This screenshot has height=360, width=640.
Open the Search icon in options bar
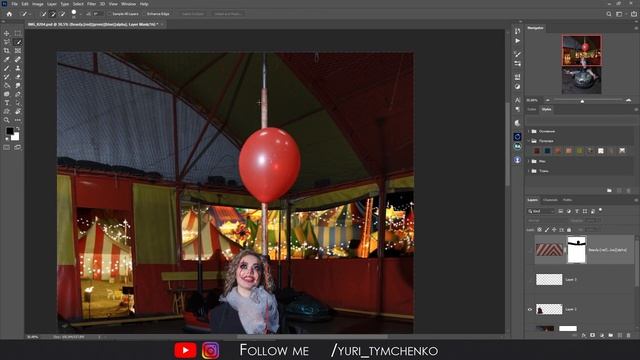pyautogui.click(x=609, y=14)
